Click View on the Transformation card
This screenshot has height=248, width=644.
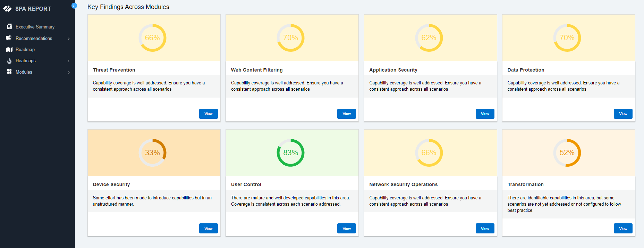click(623, 229)
